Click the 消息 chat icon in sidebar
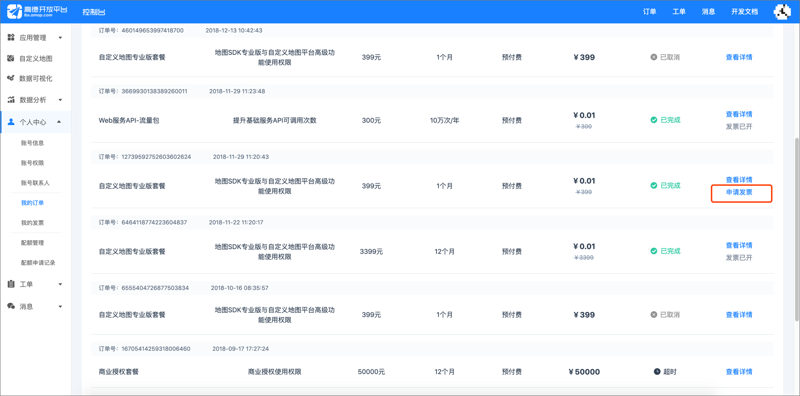The width and height of the screenshot is (800, 396). pyautogui.click(x=11, y=306)
